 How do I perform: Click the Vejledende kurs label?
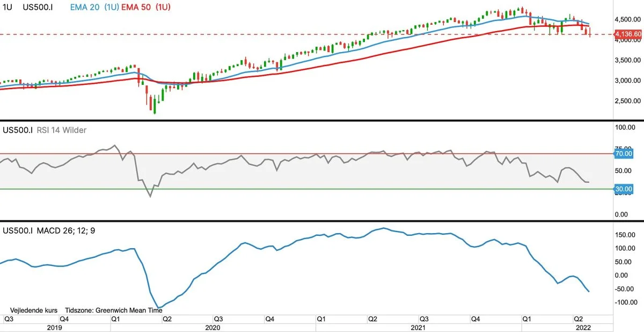click(x=34, y=311)
